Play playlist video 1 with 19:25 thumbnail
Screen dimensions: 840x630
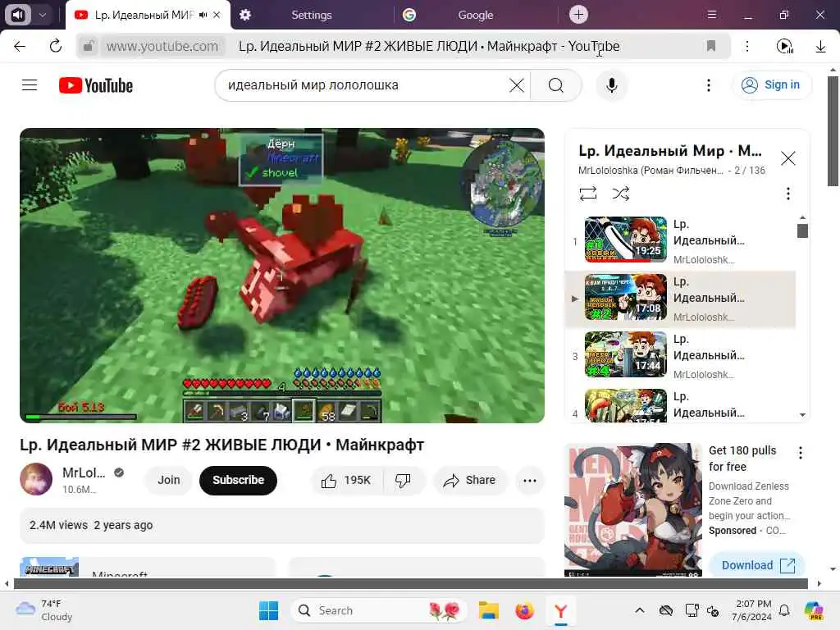click(x=625, y=240)
